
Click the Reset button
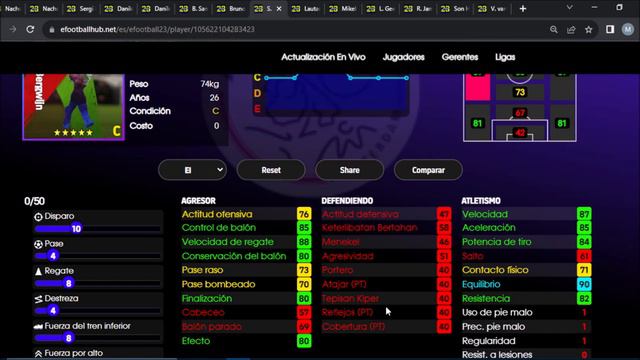tap(271, 170)
